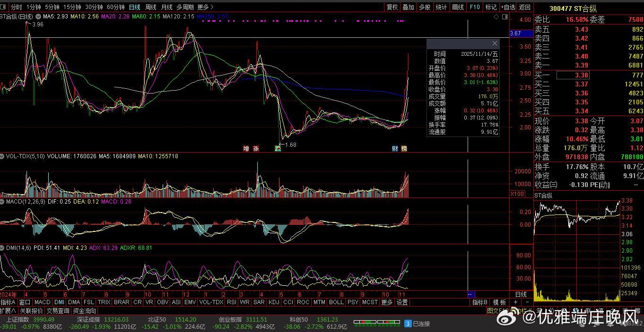Screen dimensions: 644x332
Task: Open the F10 company info button
Action: pos(475,7)
